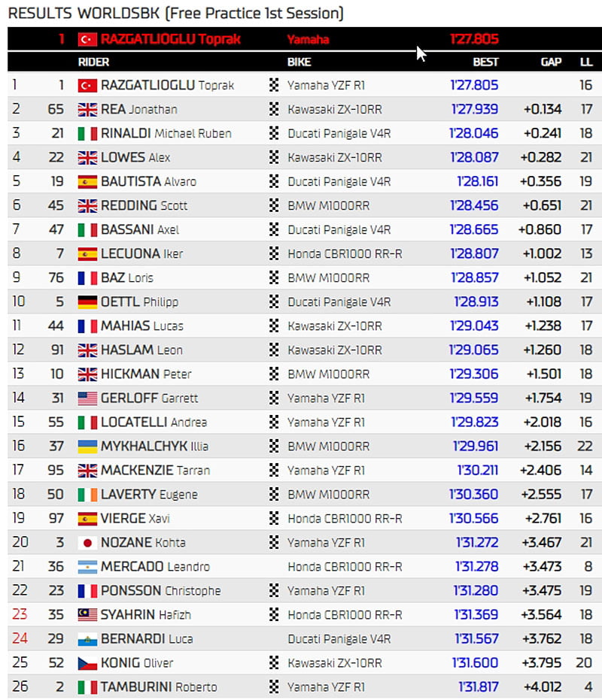Image resolution: width=602 pixels, height=700 pixels.
Task: Click the Czech flag beside Konig Oliver
Action: click(87, 663)
